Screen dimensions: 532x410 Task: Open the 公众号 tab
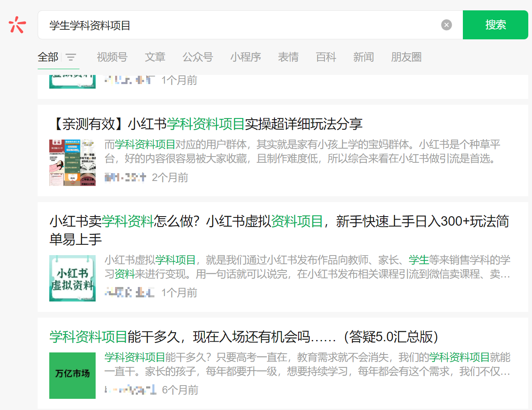tap(197, 57)
